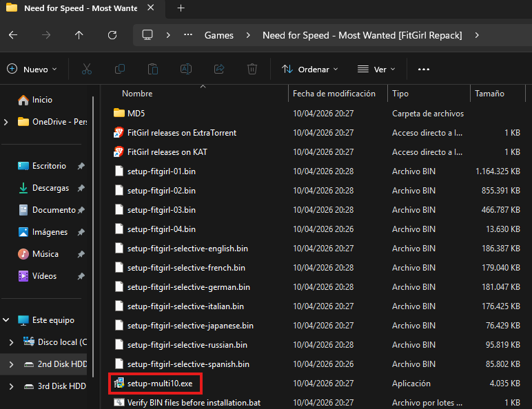Sort by Fecha de modificación column header
The image size is (532, 409).
334,94
